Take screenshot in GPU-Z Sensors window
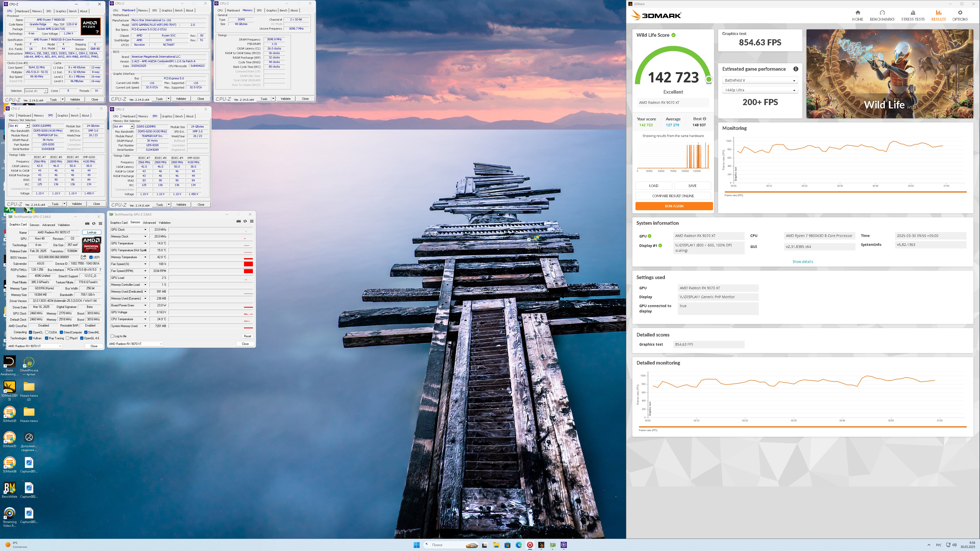 tap(239, 221)
